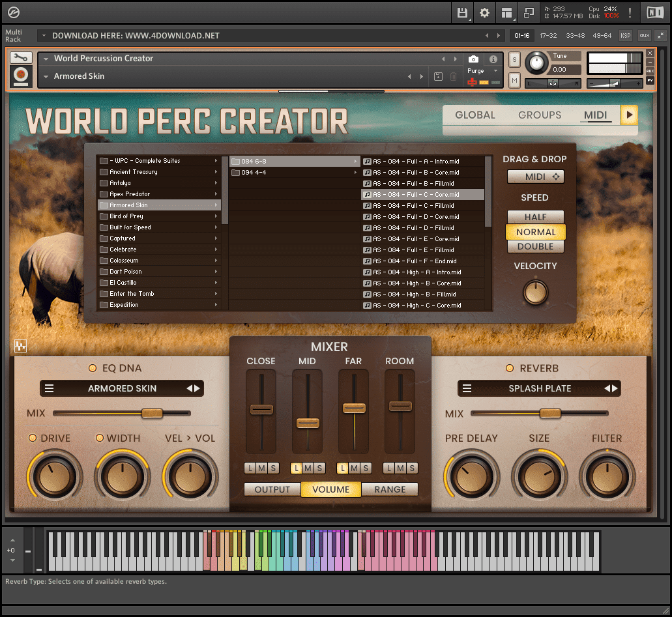Image resolution: width=672 pixels, height=617 pixels.
Task: Open instrument edit mode wrench icon
Action: tap(21, 58)
